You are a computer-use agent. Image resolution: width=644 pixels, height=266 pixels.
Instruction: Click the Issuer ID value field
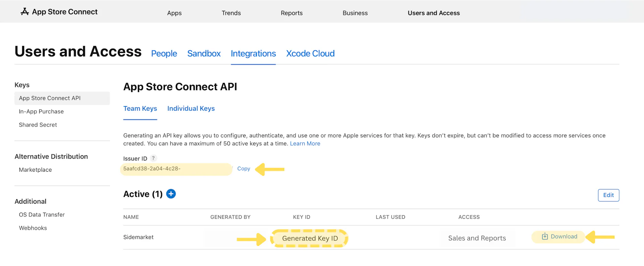(x=176, y=169)
